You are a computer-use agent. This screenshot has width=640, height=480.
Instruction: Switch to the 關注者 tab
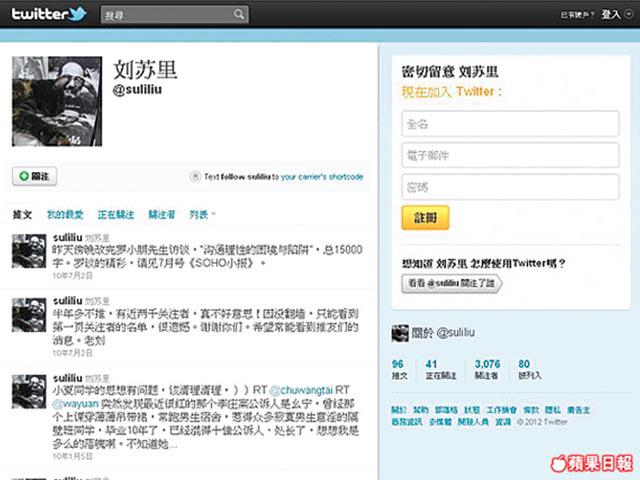(x=162, y=214)
